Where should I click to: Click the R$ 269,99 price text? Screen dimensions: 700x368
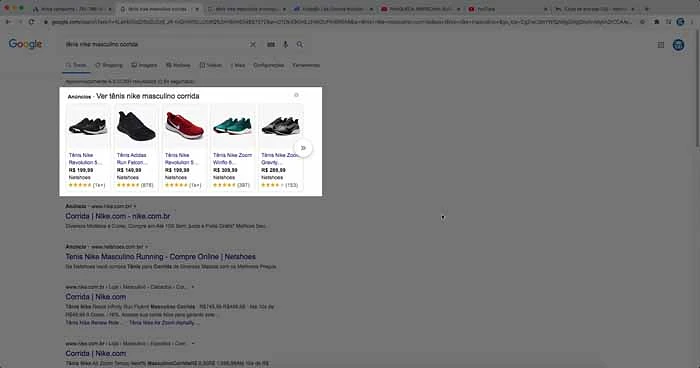(x=273, y=170)
